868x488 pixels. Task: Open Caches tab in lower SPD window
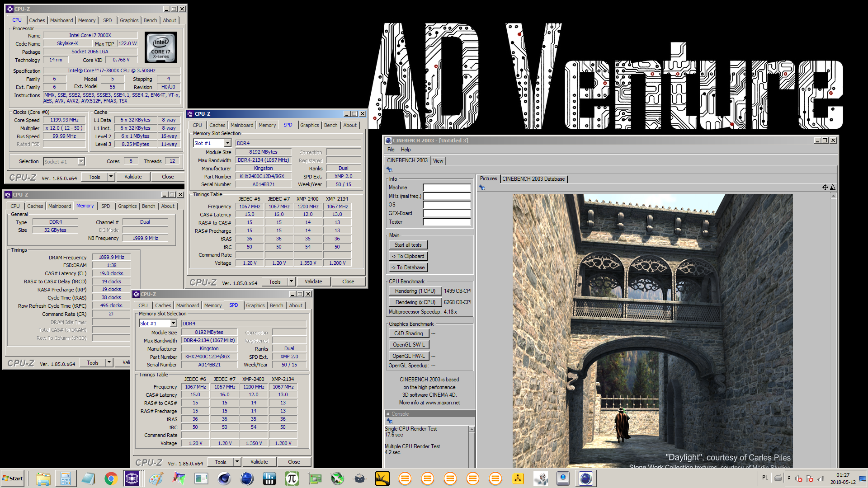coord(163,305)
